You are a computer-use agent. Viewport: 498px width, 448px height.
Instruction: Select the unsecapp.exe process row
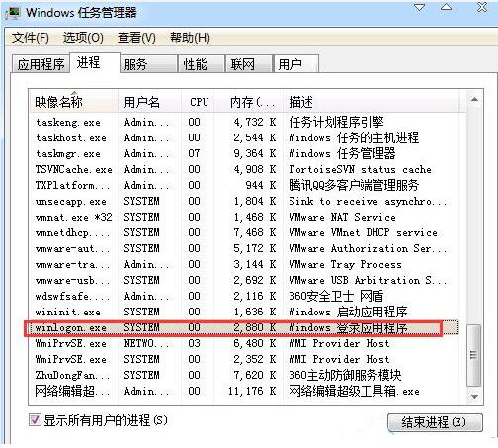pos(244,201)
